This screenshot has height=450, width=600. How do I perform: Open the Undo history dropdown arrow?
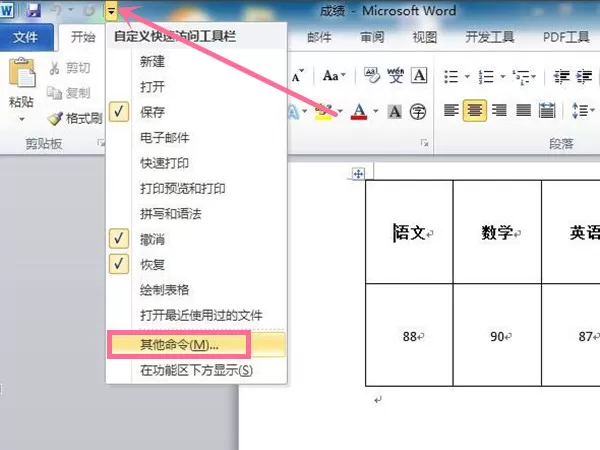[71, 10]
